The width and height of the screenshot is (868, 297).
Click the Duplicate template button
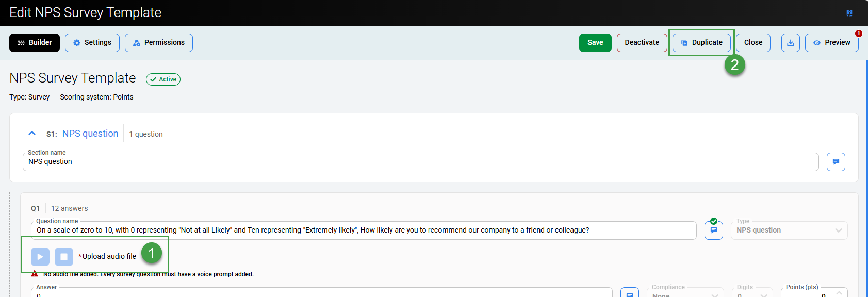[701, 43]
